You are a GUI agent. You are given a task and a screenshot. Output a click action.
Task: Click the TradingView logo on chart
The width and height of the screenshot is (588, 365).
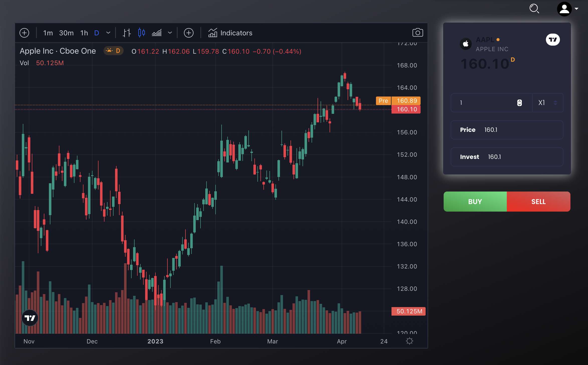30,318
